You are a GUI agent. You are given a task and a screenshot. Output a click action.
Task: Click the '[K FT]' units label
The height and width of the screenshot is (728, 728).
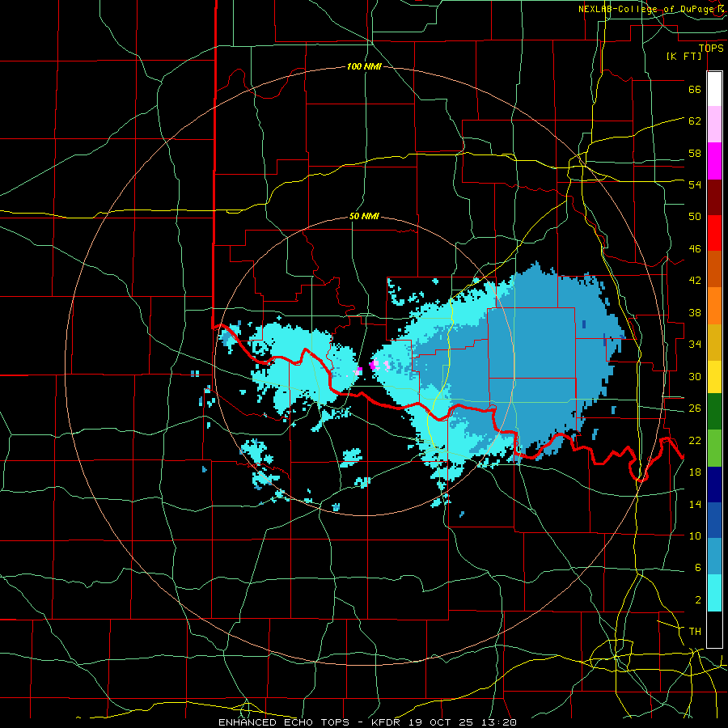(684, 57)
